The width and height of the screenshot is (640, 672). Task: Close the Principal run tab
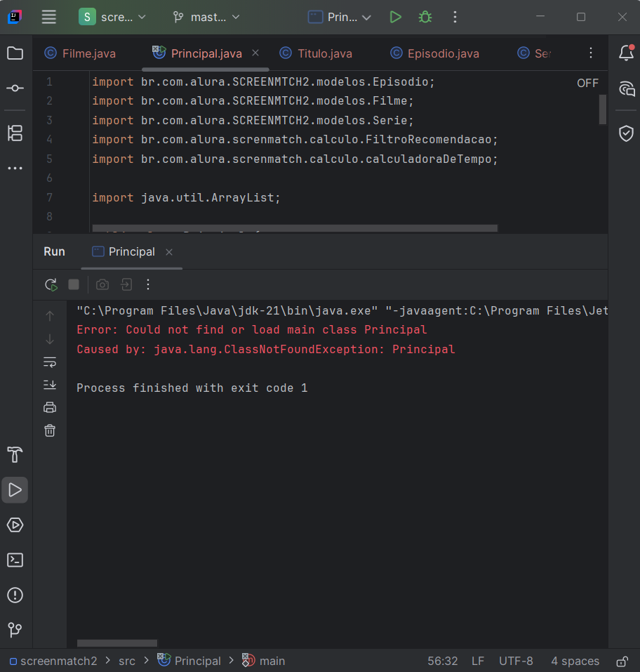click(x=169, y=252)
